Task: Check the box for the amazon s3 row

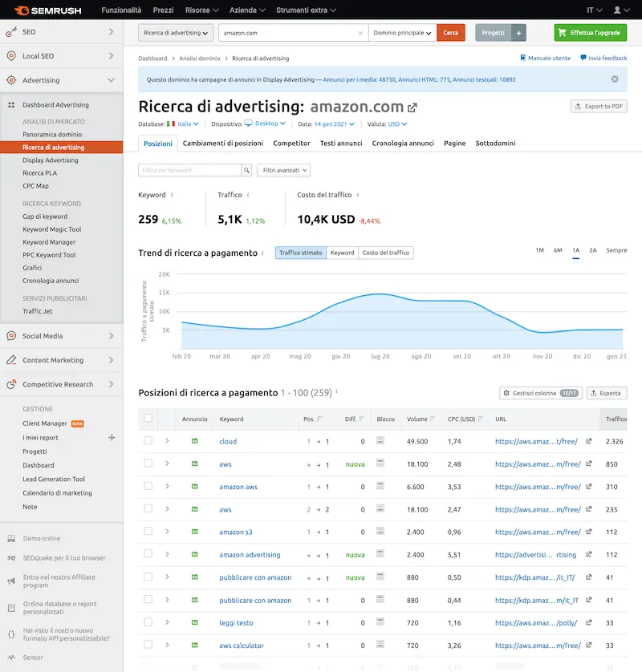Action: 148,531
